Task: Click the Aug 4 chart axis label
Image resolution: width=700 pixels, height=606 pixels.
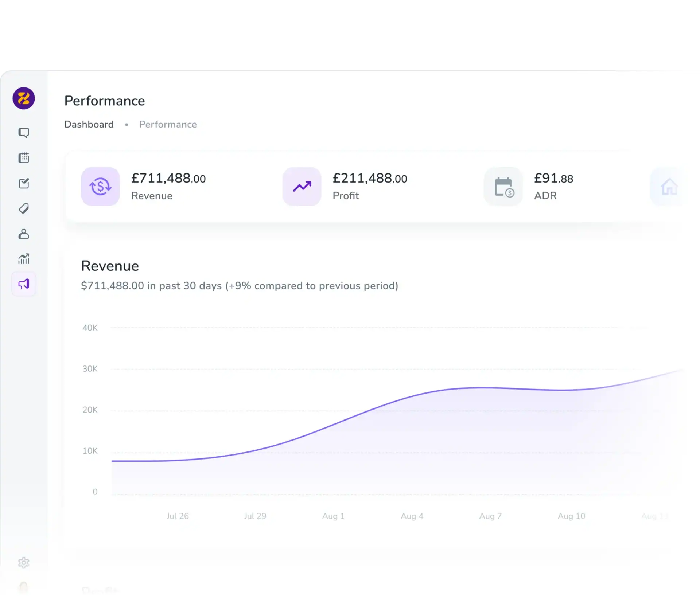Action: pos(412,516)
